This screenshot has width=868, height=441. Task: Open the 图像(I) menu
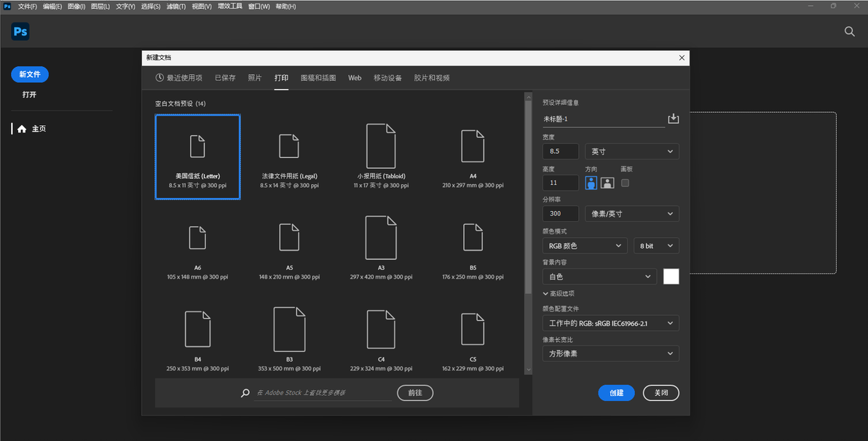(76, 7)
